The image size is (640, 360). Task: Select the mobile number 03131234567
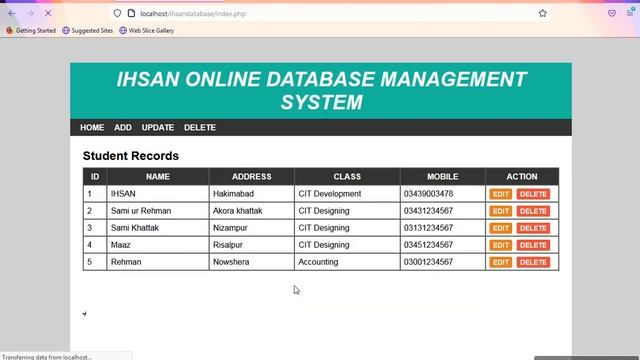pos(443,228)
